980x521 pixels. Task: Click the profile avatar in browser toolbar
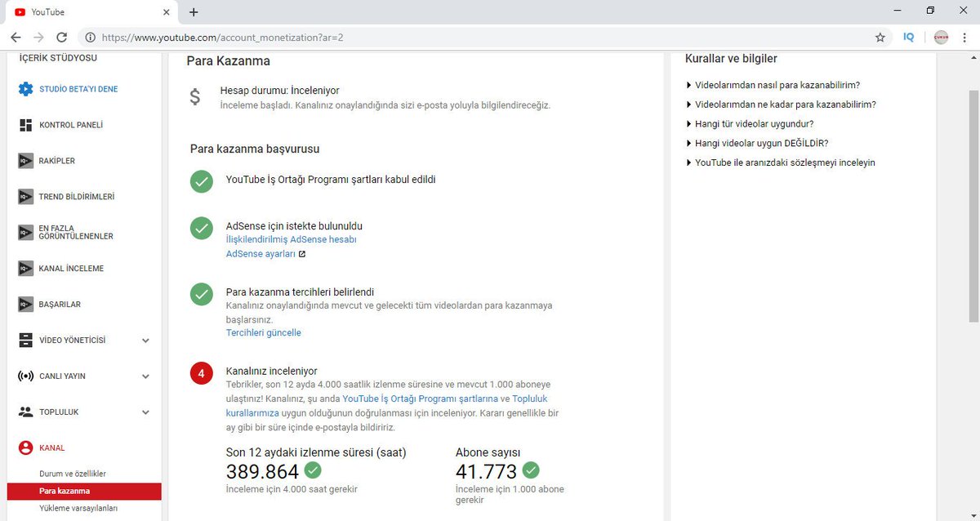pyautogui.click(x=941, y=38)
